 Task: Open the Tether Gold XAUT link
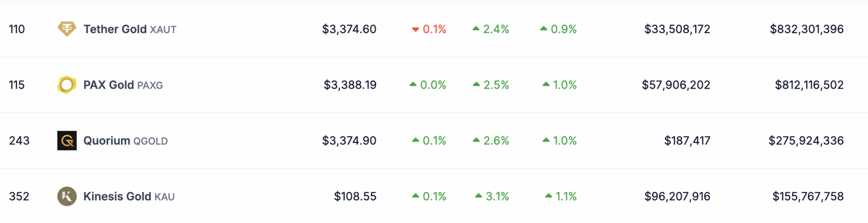[130, 29]
